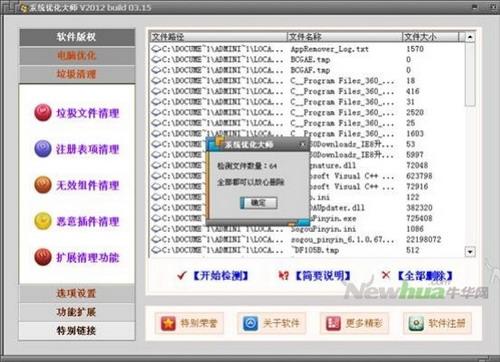Click the file name ending nature.dll
500x362 pixels.
[x=333, y=165]
